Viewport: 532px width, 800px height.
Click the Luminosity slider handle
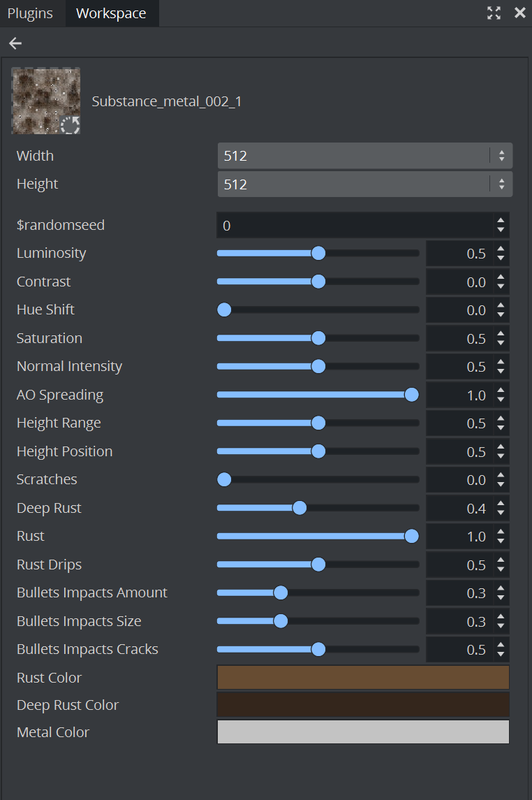(x=318, y=253)
